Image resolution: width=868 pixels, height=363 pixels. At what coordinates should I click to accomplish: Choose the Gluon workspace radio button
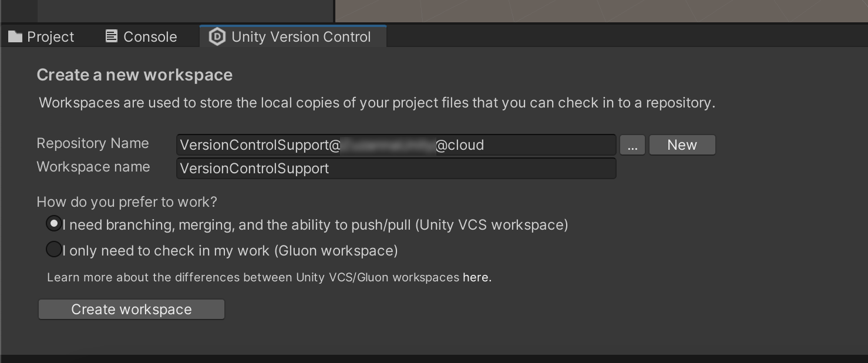53,250
